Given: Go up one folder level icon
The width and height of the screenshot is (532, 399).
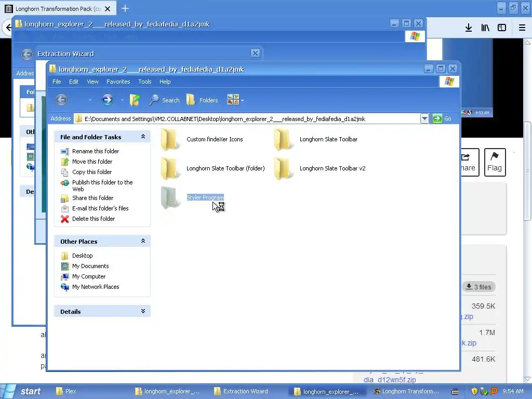Looking at the screenshot, I should coord(135,100).
